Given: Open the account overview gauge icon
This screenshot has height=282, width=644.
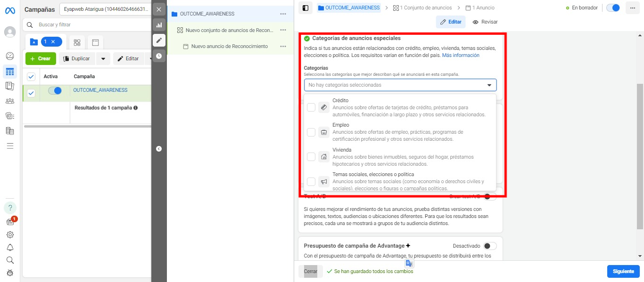Looking at the screenshot, I should (x=10, y=56).
